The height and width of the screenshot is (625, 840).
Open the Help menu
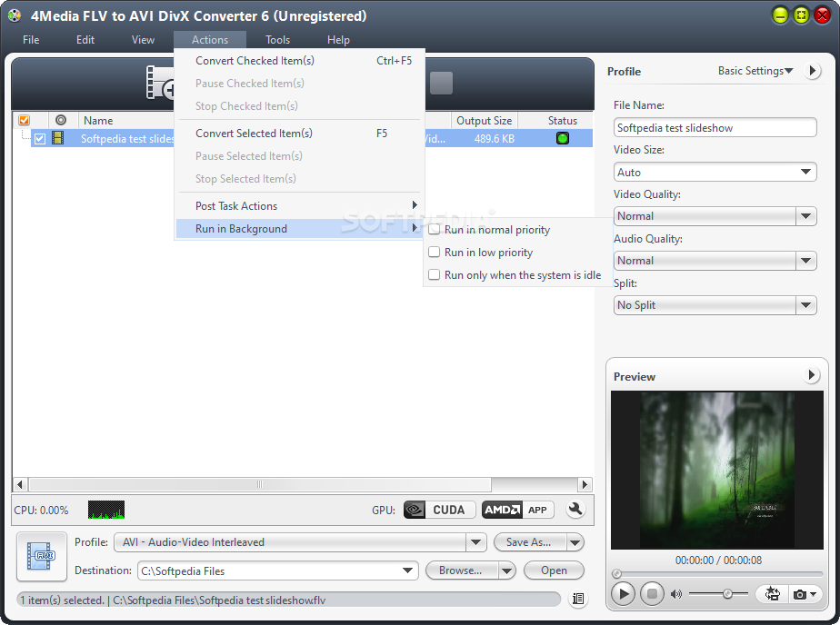338,40
